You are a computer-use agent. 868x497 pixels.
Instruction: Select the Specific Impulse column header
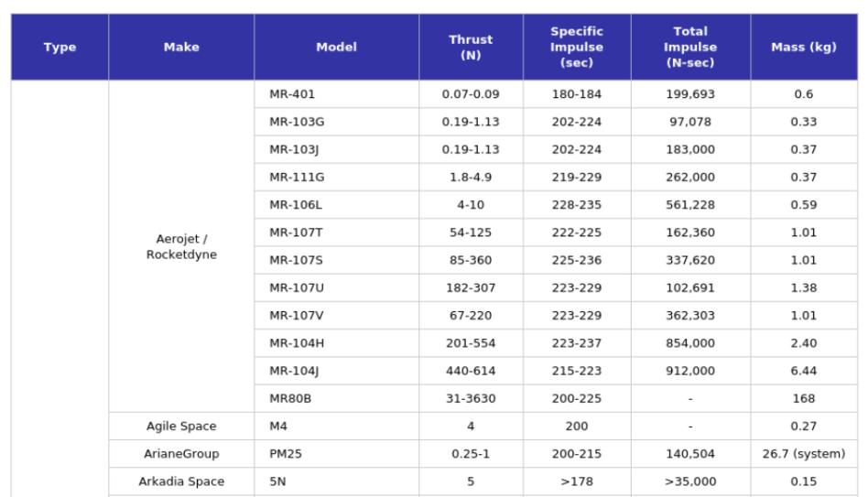point(577,48)
